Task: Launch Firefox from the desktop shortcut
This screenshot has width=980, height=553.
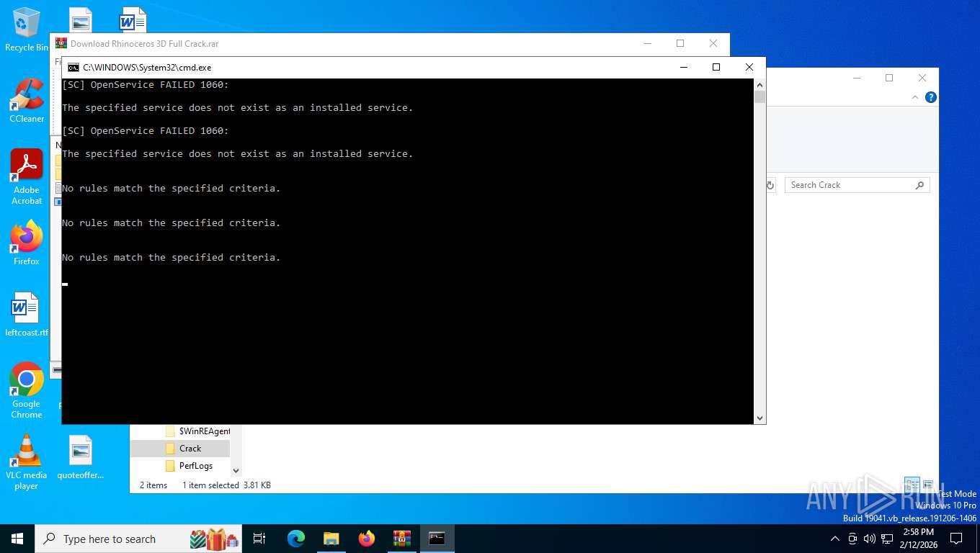Action: point(27,243)
